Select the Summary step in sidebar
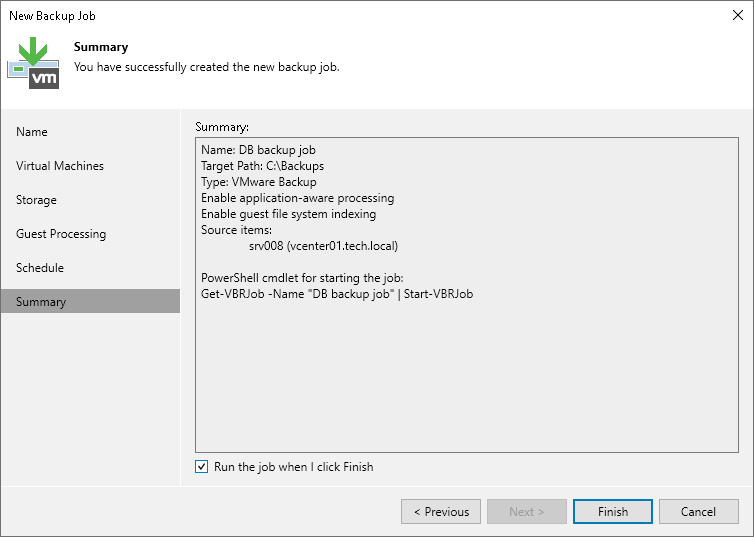Screen dimensions: 754x537 click(41, 302)
